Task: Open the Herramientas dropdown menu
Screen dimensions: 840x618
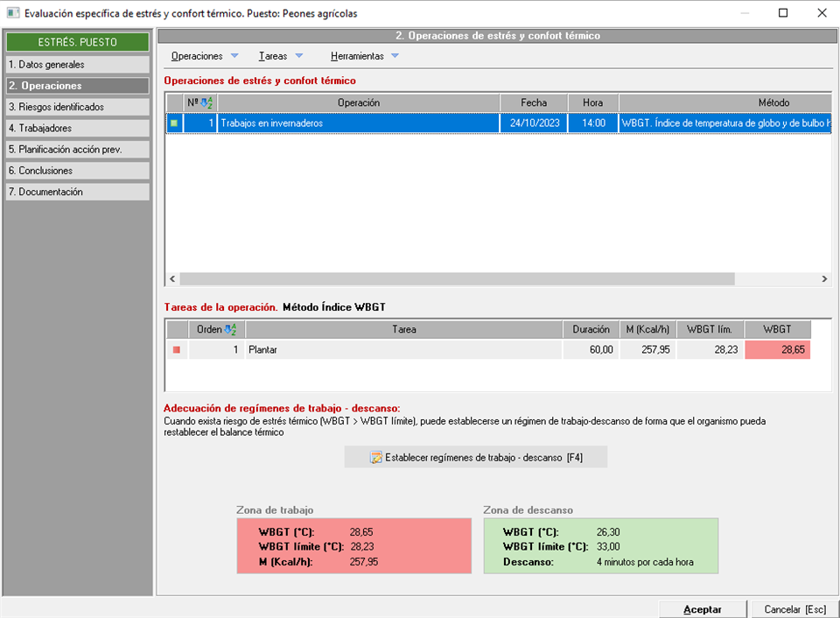Action: tap(364, 56)
